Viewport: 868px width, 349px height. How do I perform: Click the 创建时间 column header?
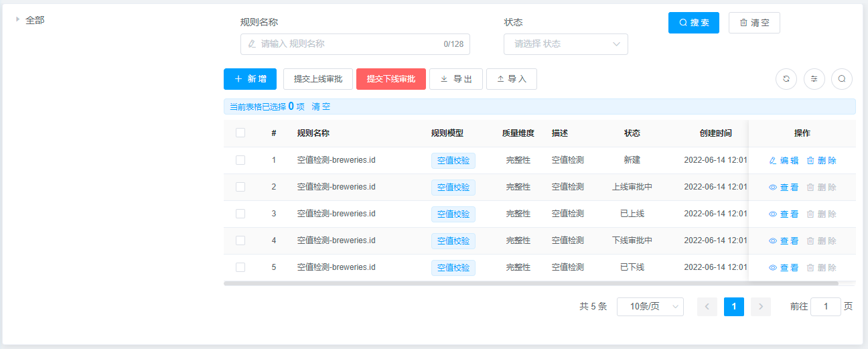coord(715,133)
